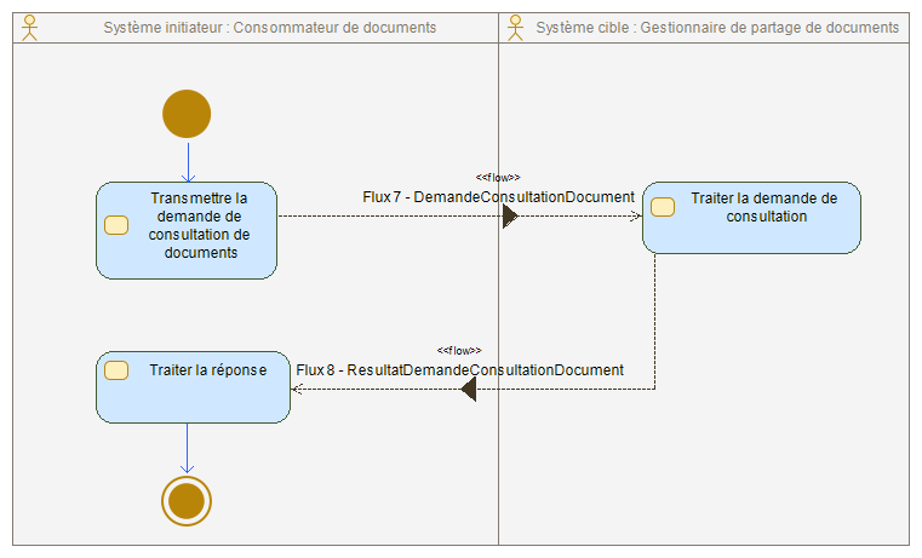Select Gestionnaire de partage de documents lane title
This screenshot has width=922, height=558.
[717, 27]
